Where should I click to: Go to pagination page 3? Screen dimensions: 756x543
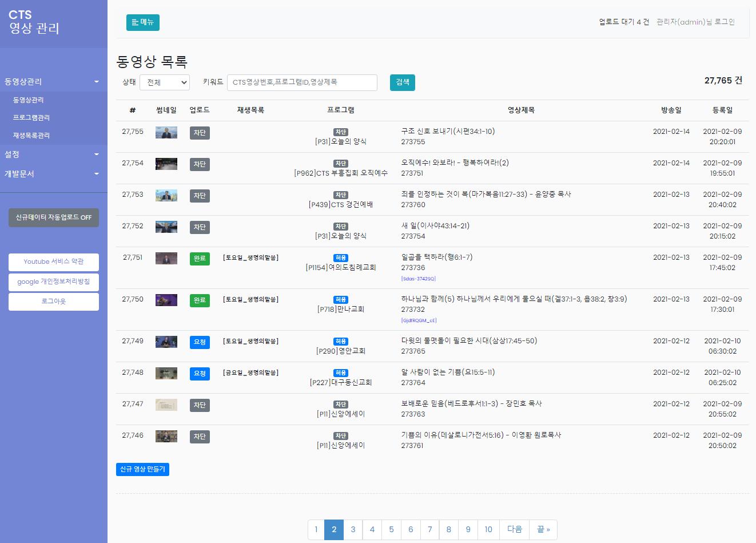click(x=353, y=529)
